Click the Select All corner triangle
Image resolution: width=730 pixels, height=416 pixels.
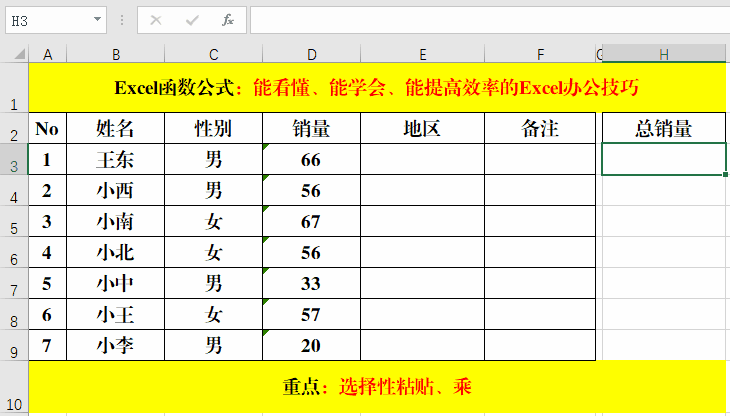[x=19, y=54]
